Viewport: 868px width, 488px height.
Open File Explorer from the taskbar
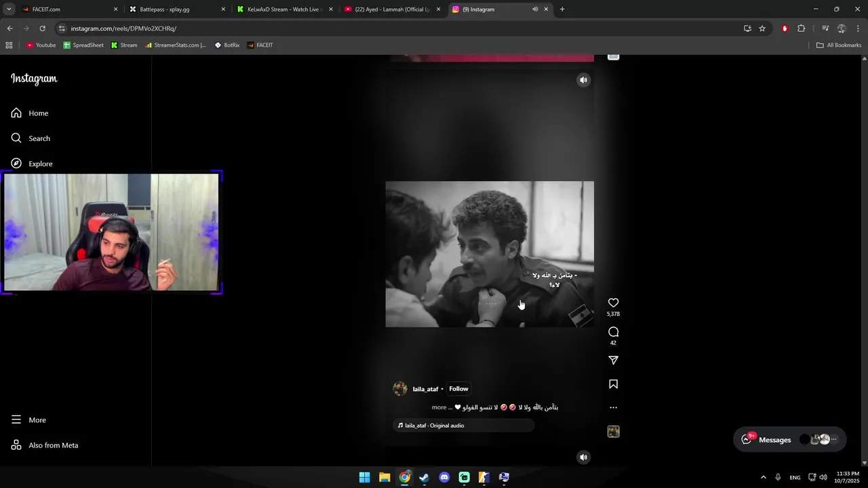384,477
